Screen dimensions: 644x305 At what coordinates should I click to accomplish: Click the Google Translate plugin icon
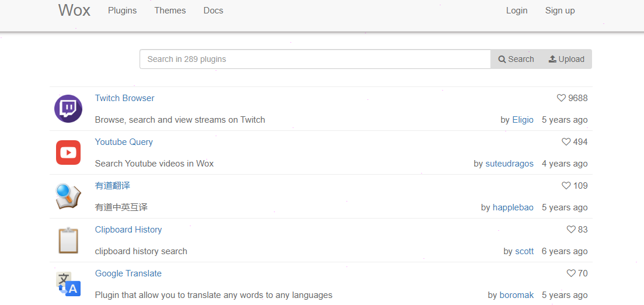pos(68,284)
